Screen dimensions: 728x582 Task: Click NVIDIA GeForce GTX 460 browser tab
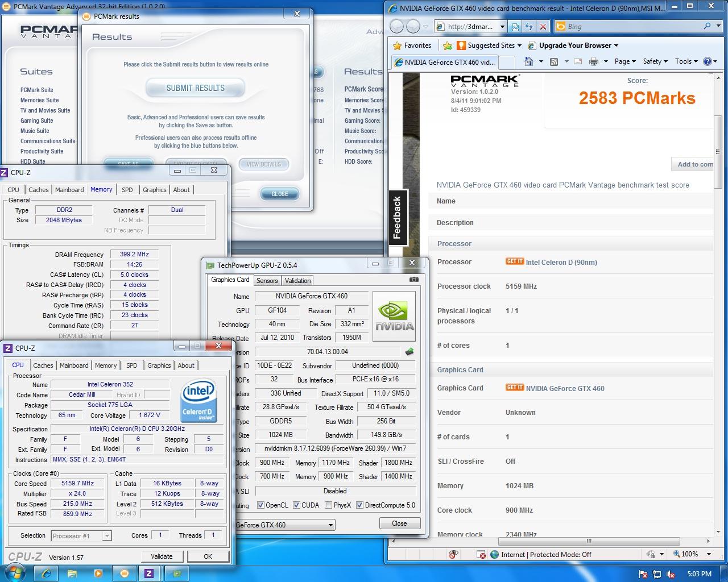[x=444, y=63]
